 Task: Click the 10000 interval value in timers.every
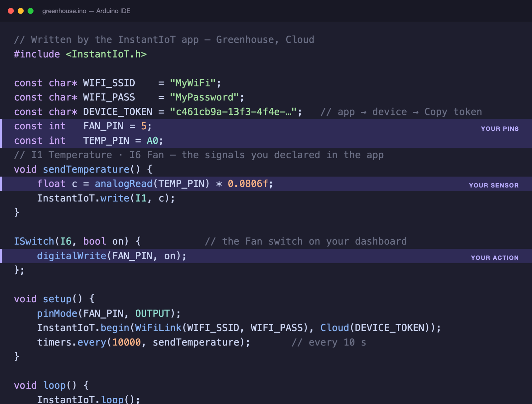(126, 342)
